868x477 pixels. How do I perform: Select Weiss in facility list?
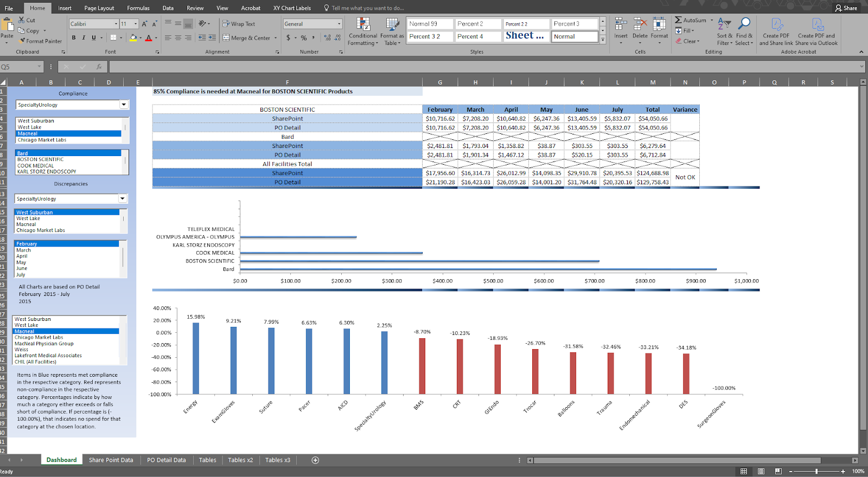pos(21,350)
